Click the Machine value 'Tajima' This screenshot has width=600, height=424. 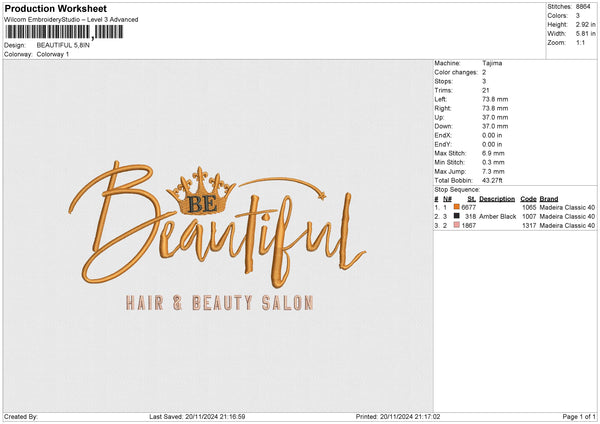pyautogui.click(x=492, y=63)
